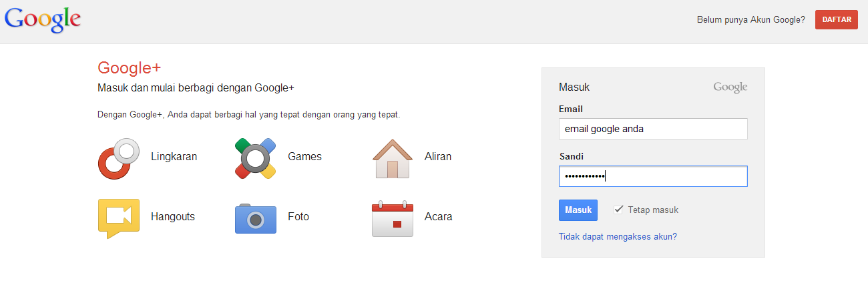Click the Lingkaran label
The width and height of the screenshot is (868, 287).
(x=174, y=157)
